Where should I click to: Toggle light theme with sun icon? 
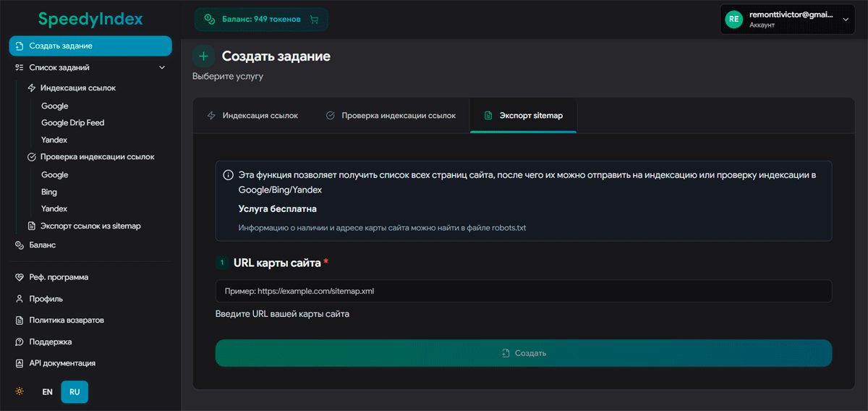tap(20, 391)
